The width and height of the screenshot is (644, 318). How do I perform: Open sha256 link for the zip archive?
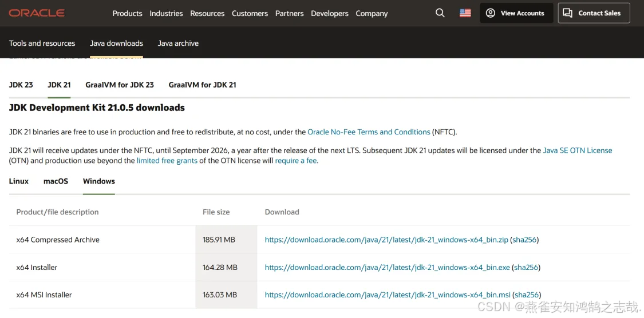[x=524, y=240]
